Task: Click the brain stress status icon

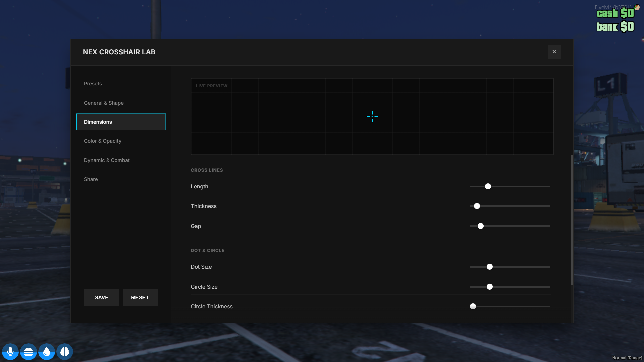Action: [x=65, y=352]
